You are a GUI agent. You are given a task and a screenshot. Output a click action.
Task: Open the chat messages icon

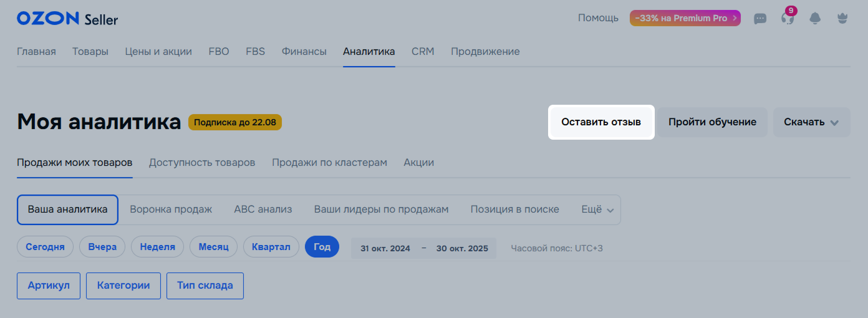(x=760, y=19)
